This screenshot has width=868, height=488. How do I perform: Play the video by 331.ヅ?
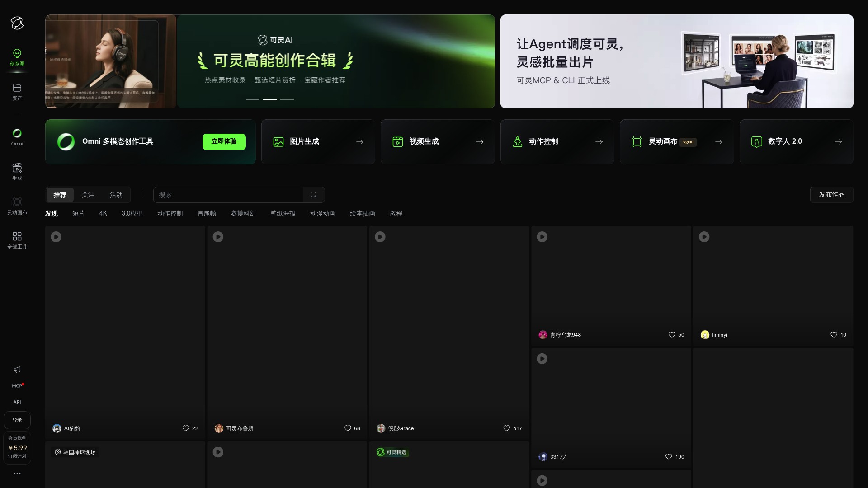[x=542, y=359]
